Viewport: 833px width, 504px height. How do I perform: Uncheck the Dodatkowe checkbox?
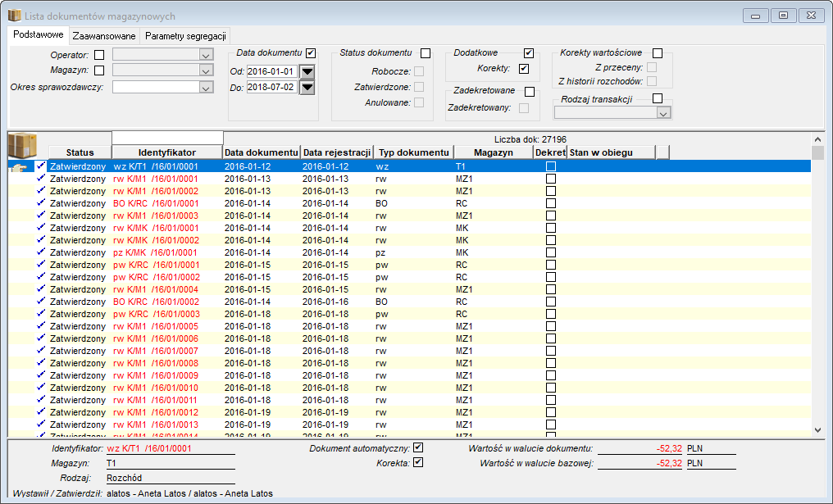pyautogui.click(x=529, y=53)
